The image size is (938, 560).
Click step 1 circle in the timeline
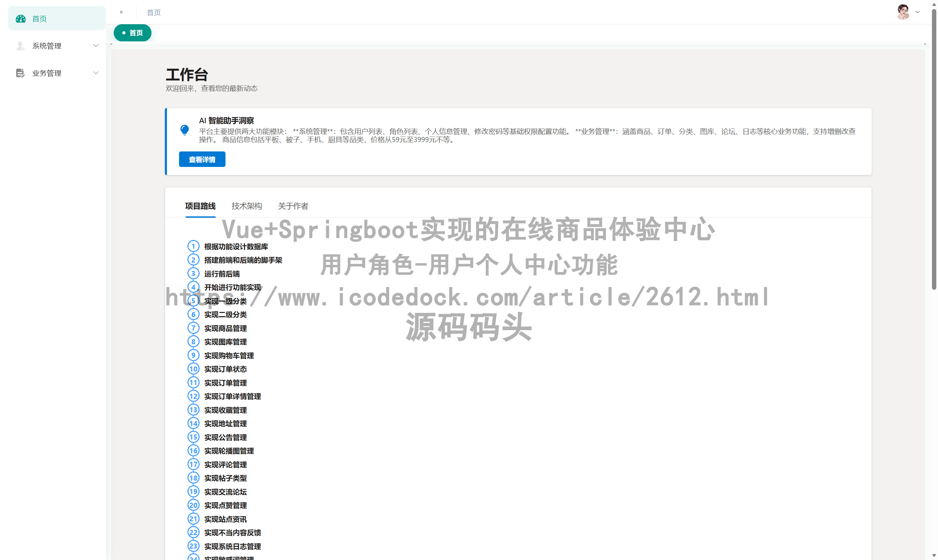[x=193, y=246]
